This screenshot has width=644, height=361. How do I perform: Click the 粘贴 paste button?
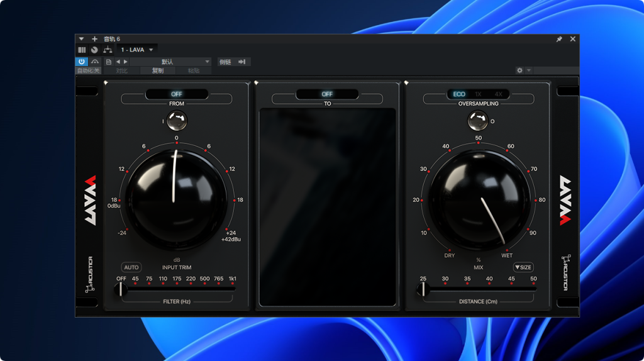pos(194,70)
